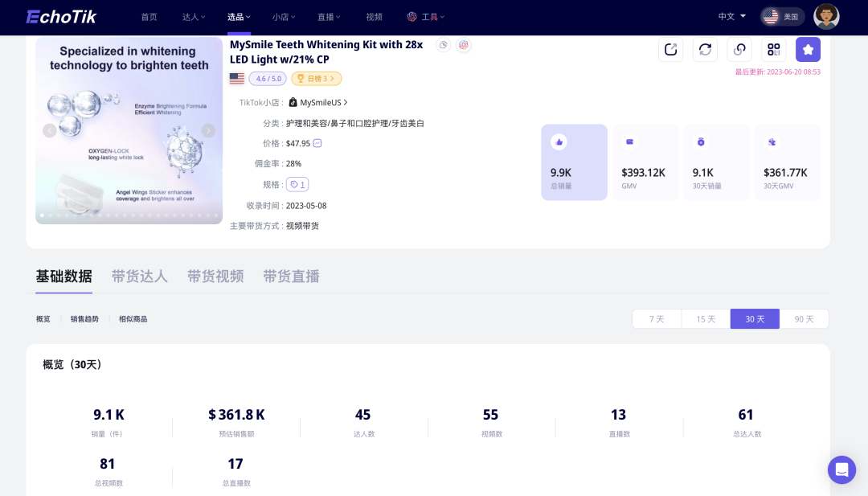
Task: Open the 工具 dropdown menu
Action: [427, 16]
